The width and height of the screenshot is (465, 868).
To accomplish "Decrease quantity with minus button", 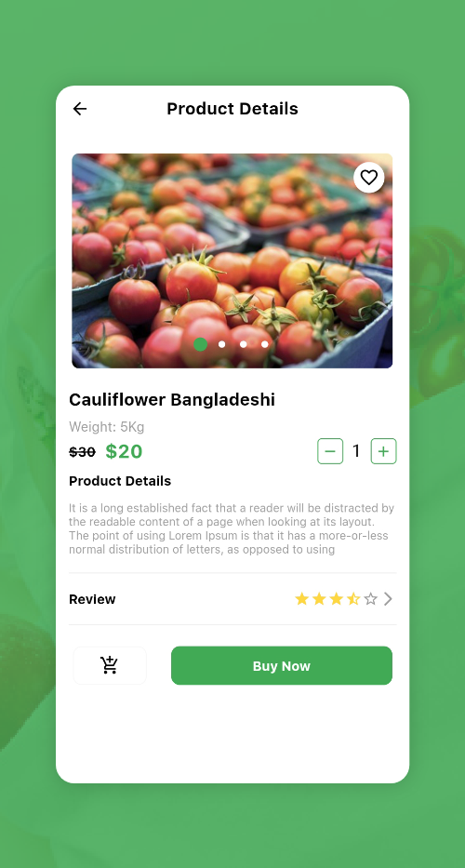I will (x=330, y=451).
